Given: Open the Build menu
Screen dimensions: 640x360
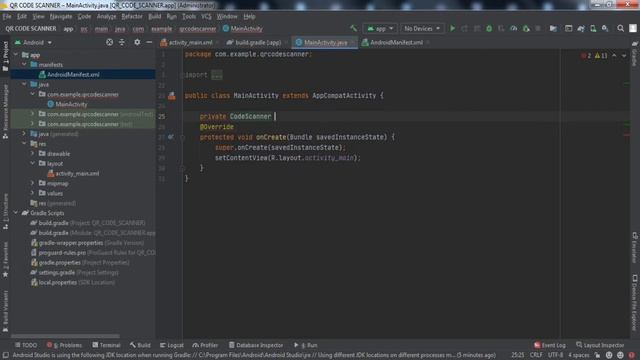Looking at the screenshot, I should tap(154, 16).
